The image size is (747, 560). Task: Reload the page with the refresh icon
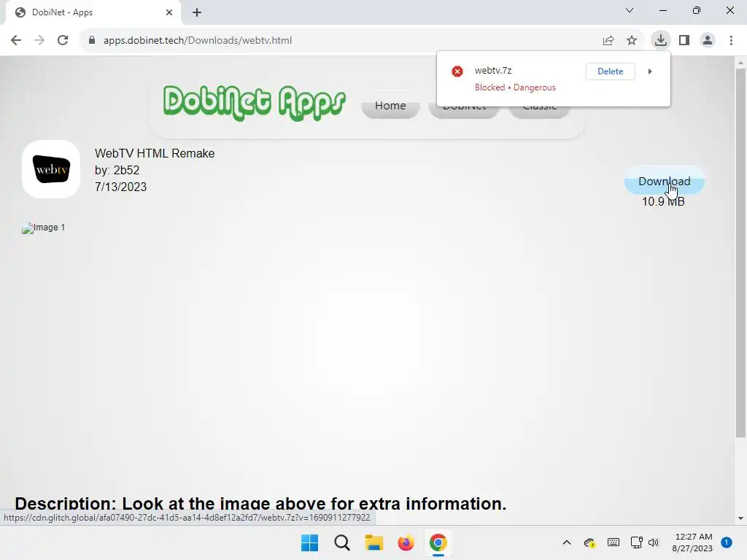63,41
